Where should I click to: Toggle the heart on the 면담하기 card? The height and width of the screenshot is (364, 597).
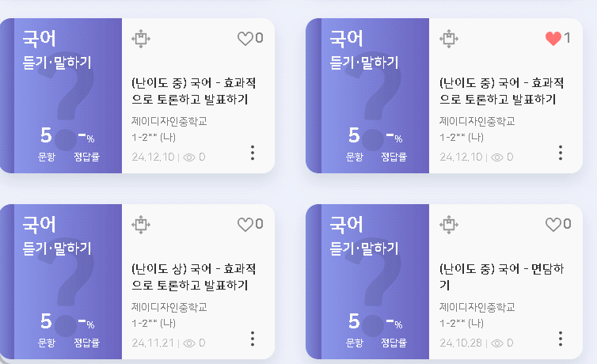(553, 225)
